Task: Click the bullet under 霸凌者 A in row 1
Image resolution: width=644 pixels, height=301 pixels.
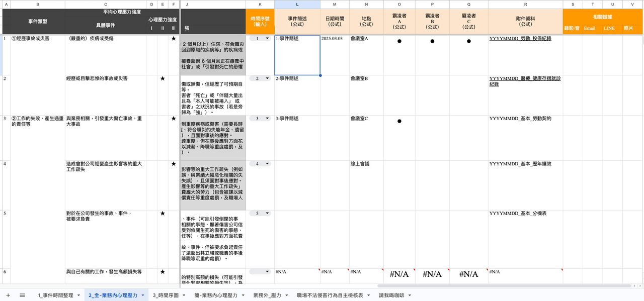Action: (399, 41)
